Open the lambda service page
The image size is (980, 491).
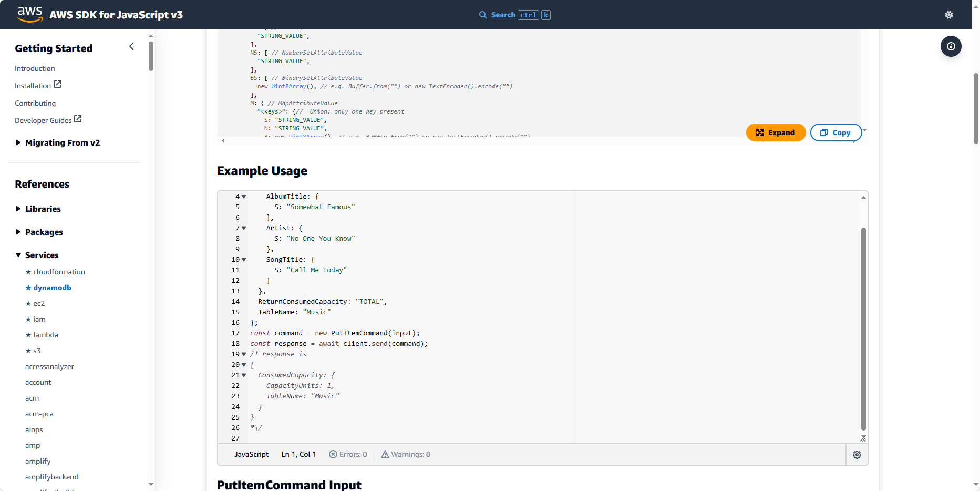point(46,335)
